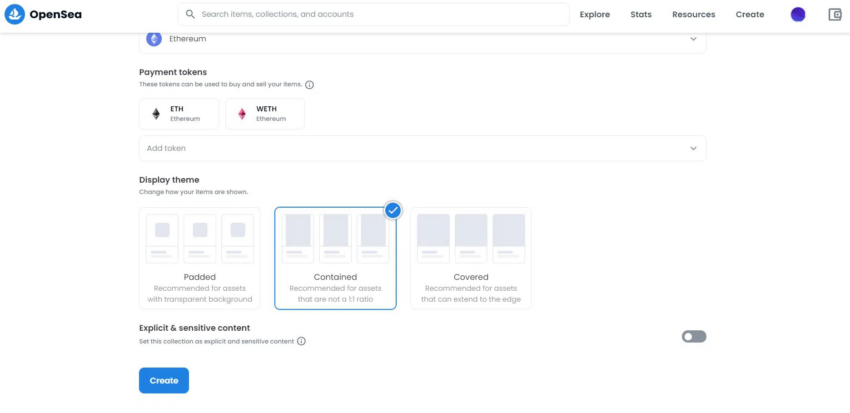Open the Explore menu

point(595,15)
